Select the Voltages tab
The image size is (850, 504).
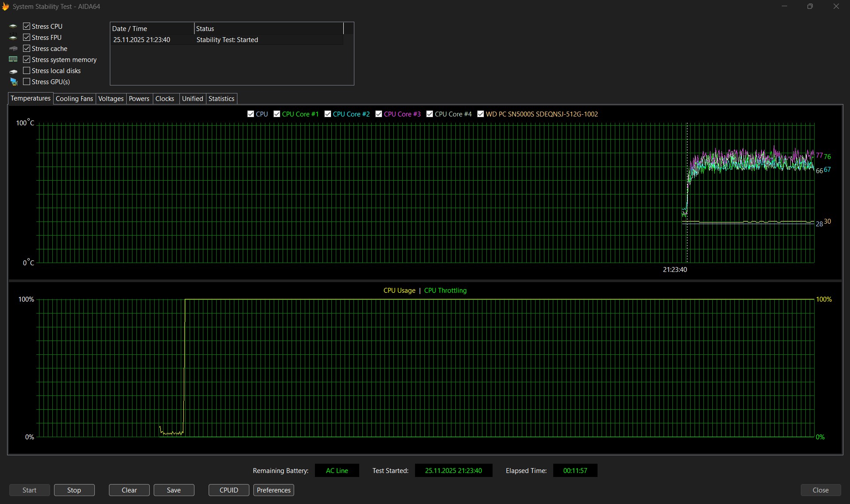click(111, 99)
